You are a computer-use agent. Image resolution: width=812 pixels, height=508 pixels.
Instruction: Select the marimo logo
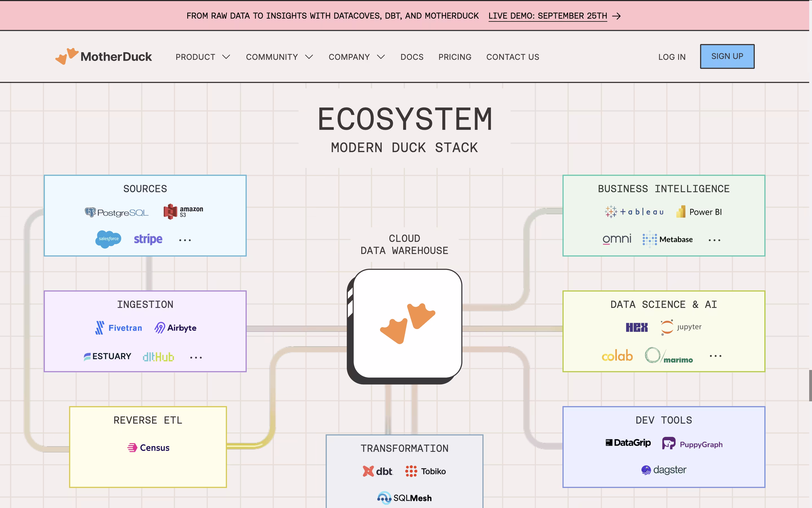[669, 356]
